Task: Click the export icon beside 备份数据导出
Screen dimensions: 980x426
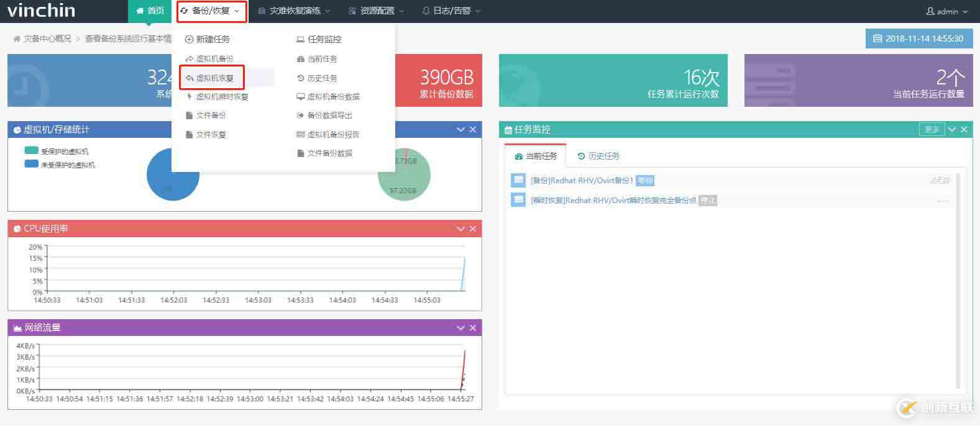Action: (301, 116)
